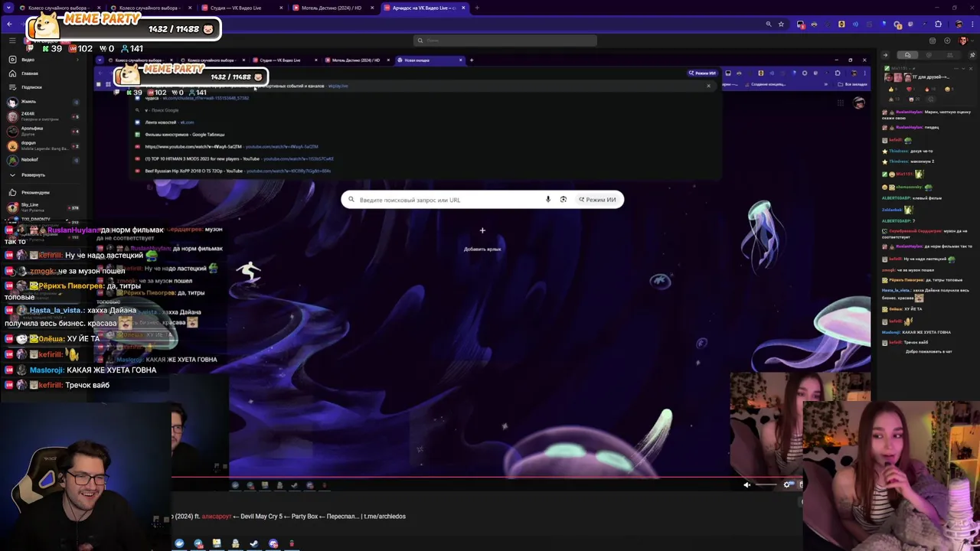
Task: Click voice search microphone icon
Action: [x=548, y=200]
